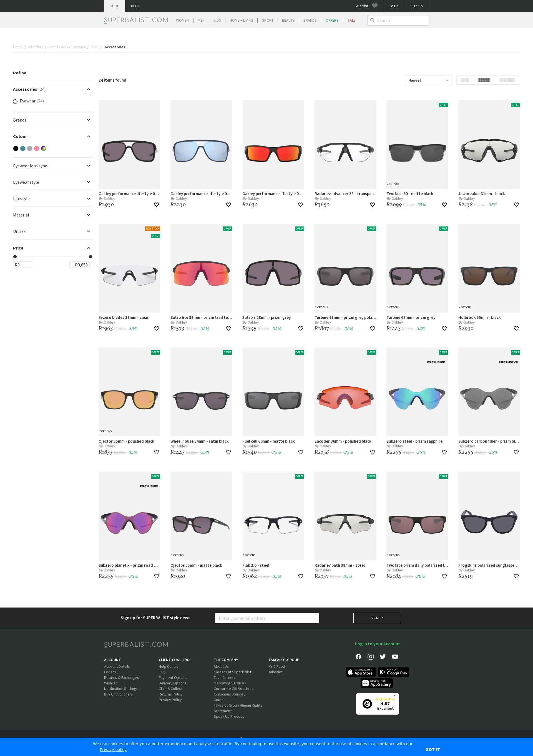
Task: Open the HOME + LIVING menu
Action: coord(242,21)
